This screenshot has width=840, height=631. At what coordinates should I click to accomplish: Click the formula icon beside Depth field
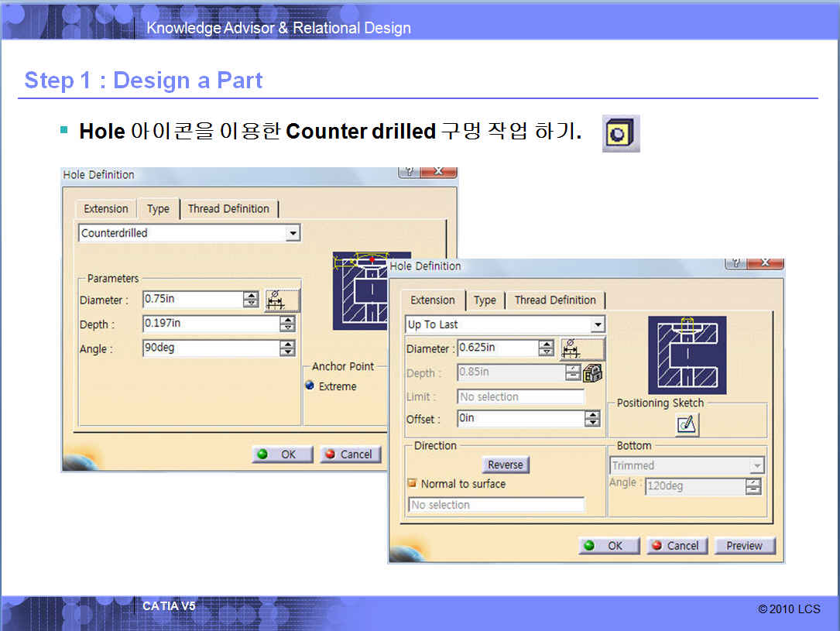pos(593,373)
